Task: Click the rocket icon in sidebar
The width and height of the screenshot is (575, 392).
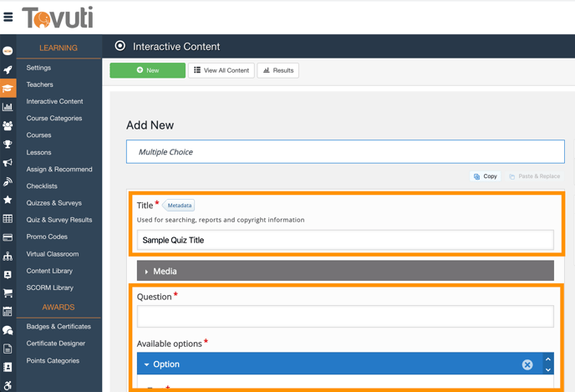Action: pyautogui.click(x=8, y=70)
